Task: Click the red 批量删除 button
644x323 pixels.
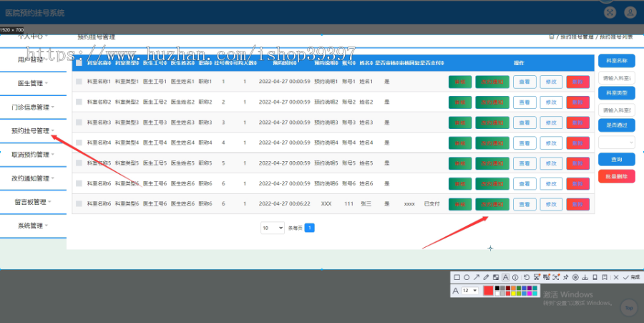Action: coord(617,176)
